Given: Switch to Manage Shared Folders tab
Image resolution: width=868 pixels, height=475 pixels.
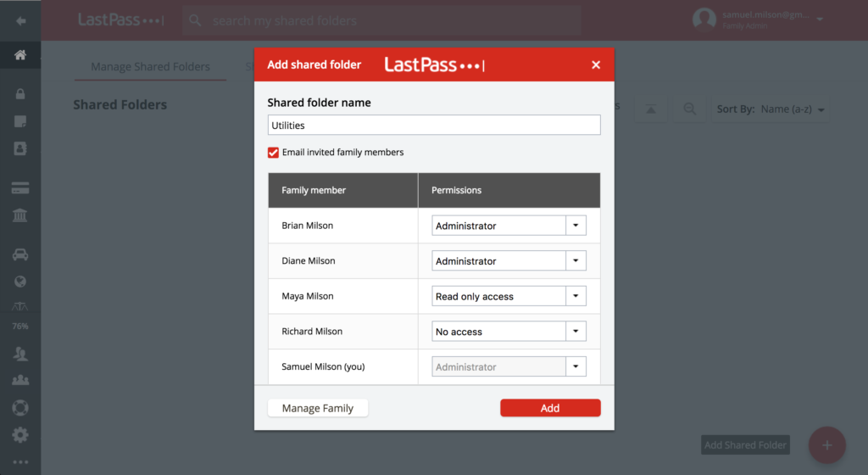Looking at the screenshot, I should 151,66.
